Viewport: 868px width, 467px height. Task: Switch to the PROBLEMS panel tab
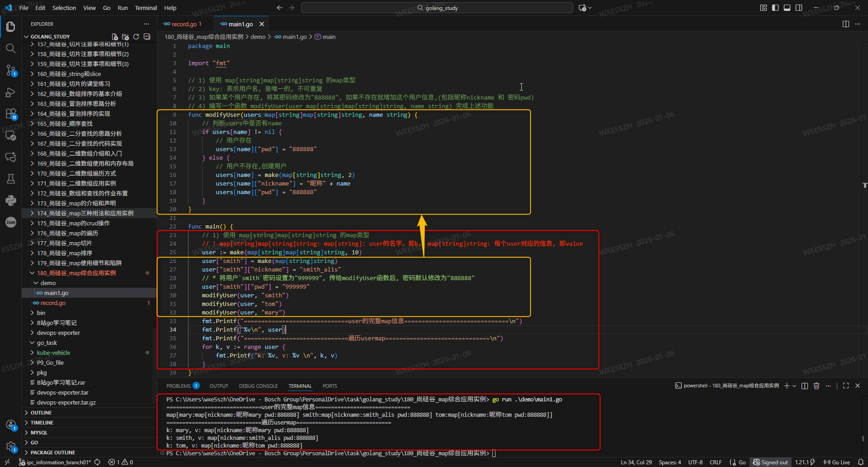pyautogui.click(x=183, y=386)
